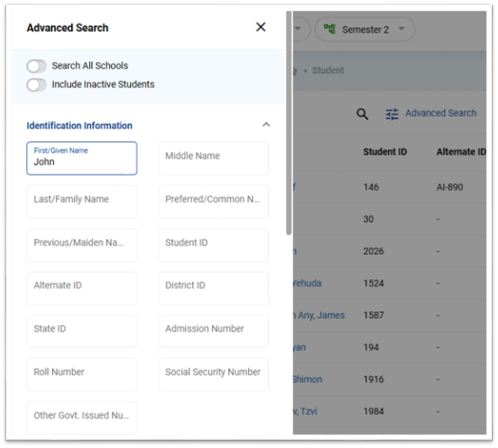This screenshot has width=498, height=448.
Task: Click the Social Security Number field
Action: pyautogui.click(x=213, y=374)
